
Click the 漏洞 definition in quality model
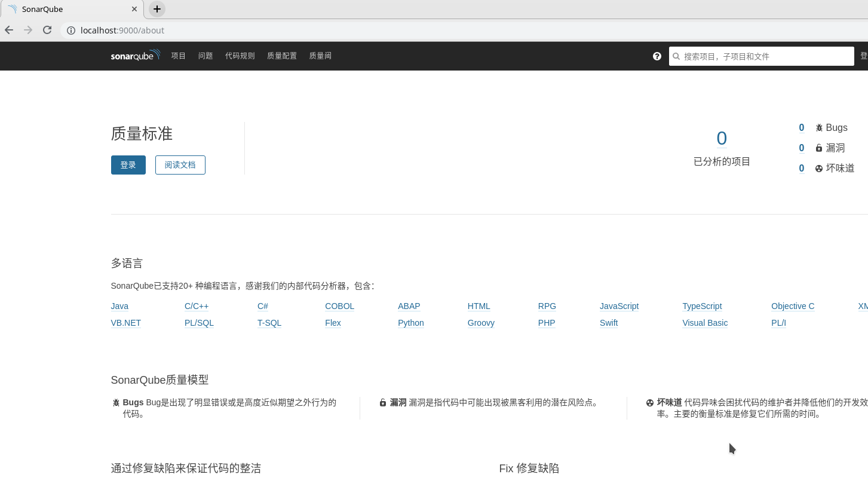pos(494,403)
